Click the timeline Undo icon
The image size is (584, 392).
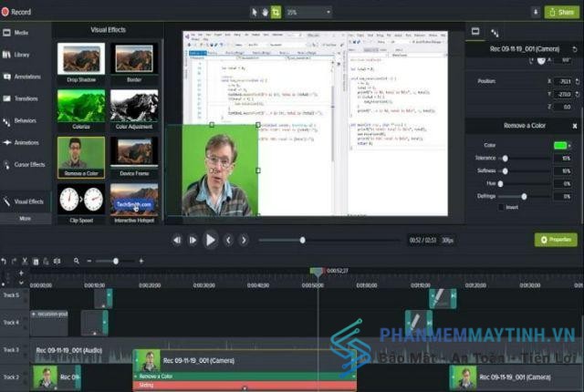coord(4,262)
